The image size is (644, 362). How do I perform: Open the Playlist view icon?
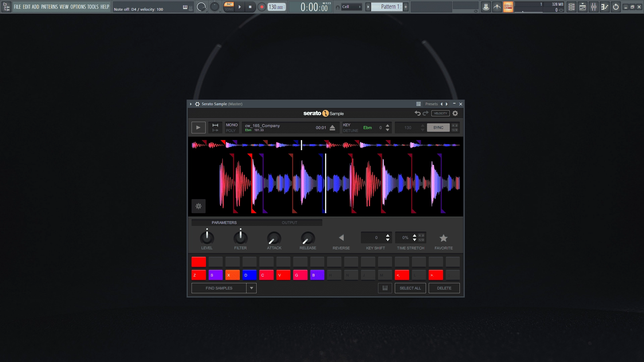pyautogui.click(x=572, y=7)
